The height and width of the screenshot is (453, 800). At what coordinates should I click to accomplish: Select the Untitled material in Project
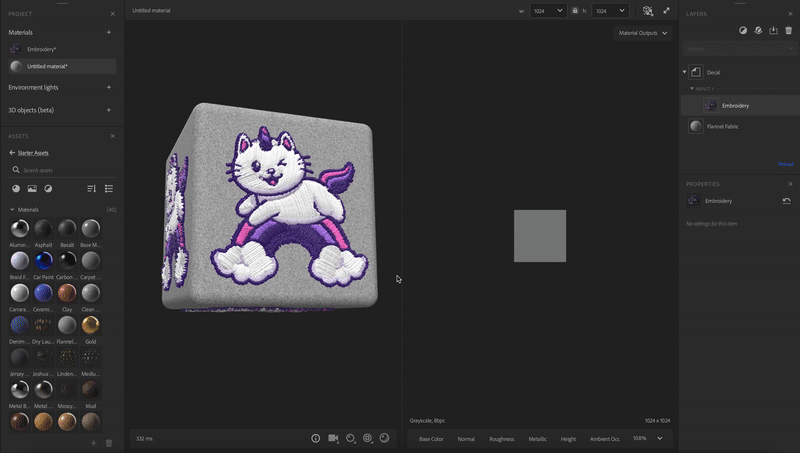point(62,66)
